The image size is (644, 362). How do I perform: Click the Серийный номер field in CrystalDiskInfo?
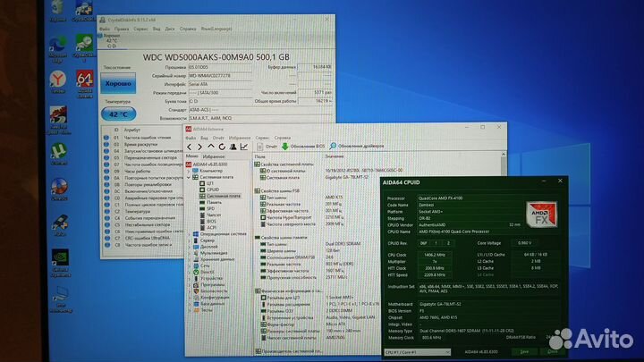[x=220, y=76]
